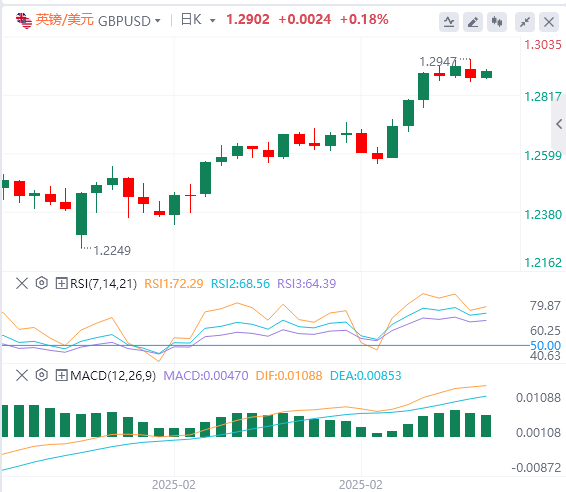Viewport: 566px width, 492px height.
Task: Click the 1.2249 low price marker
Action: point(112,251)
